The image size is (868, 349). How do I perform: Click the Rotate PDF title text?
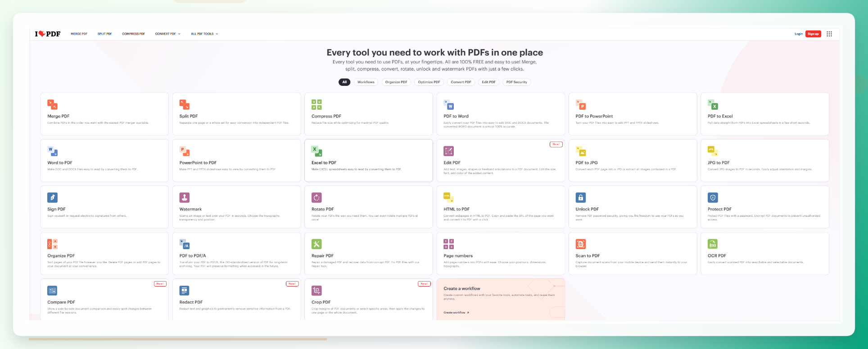[323, 209]
